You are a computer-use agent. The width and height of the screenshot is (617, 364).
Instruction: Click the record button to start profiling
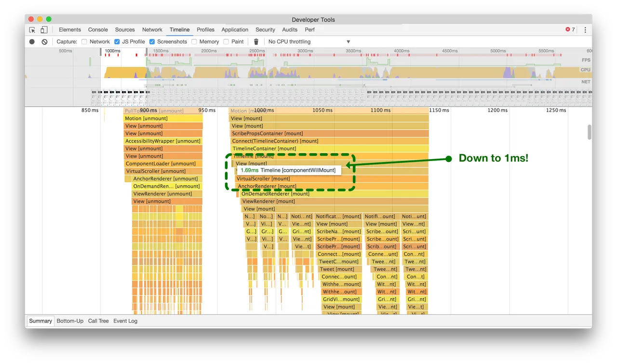click(x=31, y=41)
